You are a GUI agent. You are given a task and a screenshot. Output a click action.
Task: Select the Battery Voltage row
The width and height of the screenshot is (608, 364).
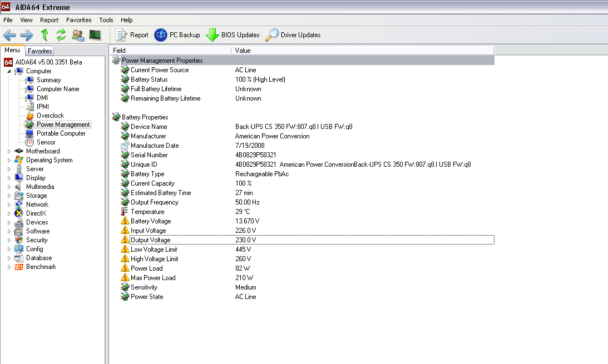(307, 221)
